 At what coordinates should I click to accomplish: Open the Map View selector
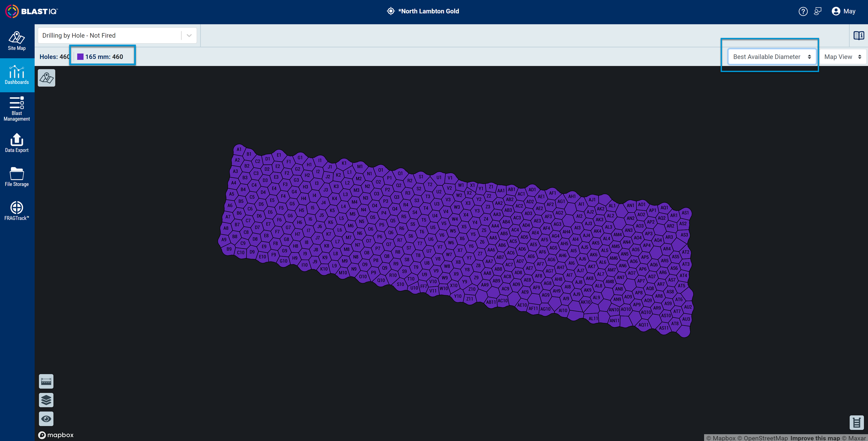point(842,56)
